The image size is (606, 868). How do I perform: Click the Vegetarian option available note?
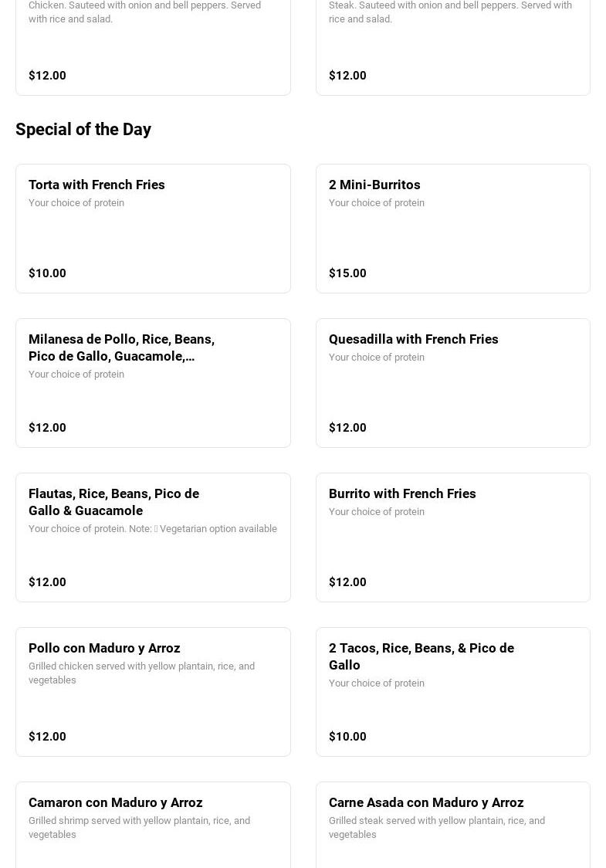[218, 529]
